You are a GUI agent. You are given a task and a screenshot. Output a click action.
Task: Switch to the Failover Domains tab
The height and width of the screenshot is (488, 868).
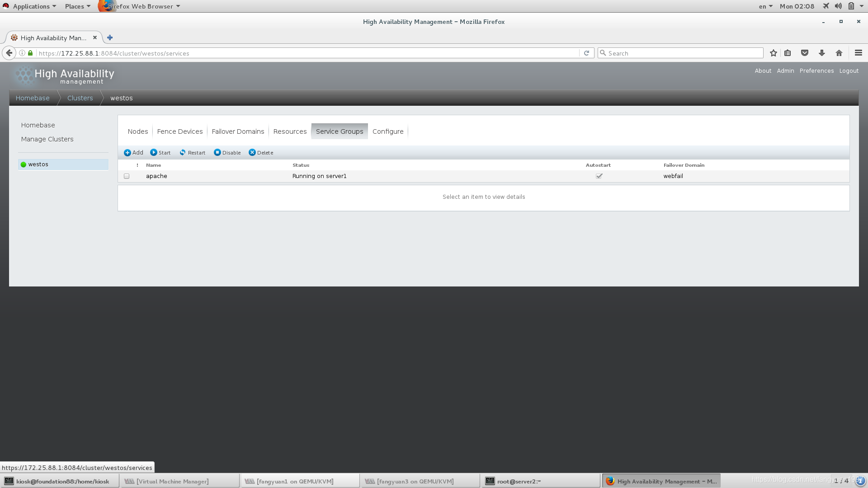(238, 131)
